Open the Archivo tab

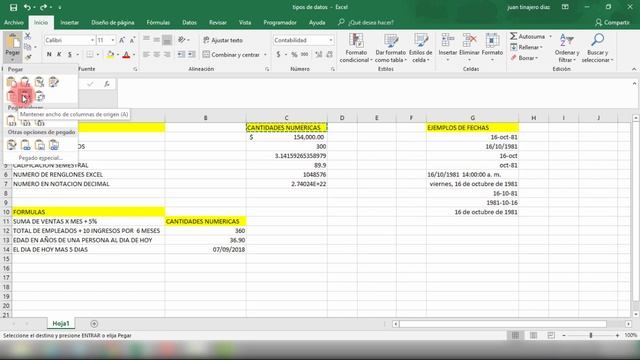click(14, 22)
